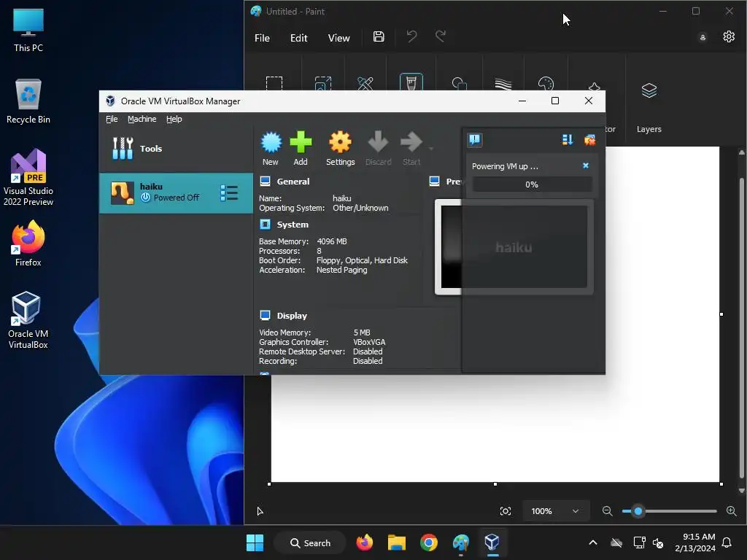
Task: Click the System section header
Action: click(293, 225)
